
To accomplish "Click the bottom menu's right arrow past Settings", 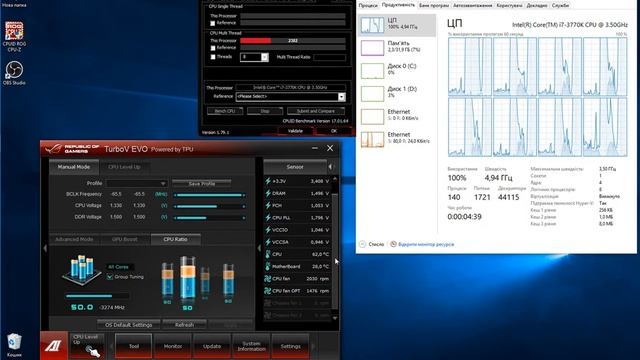I will point(313,346).
